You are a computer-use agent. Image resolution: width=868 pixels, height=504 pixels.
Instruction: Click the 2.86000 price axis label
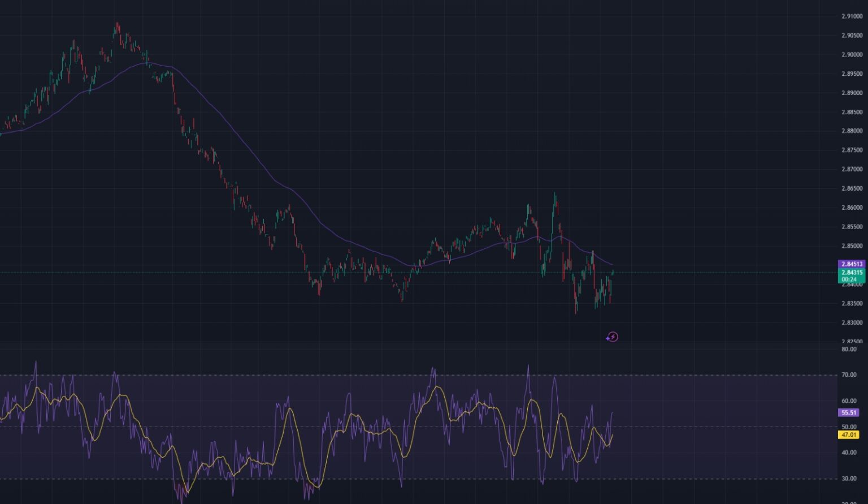pyautogui.click(x=852, y=208)
